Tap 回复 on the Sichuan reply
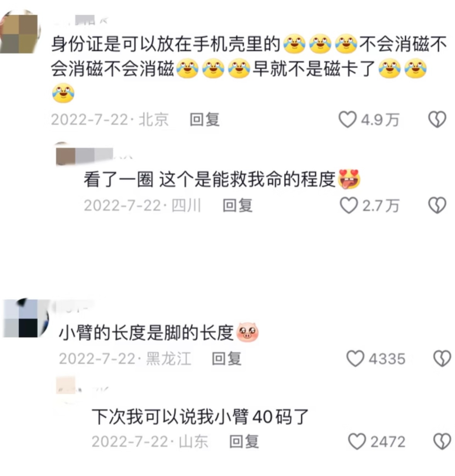 pyautogui.click(x=237, y=205)
